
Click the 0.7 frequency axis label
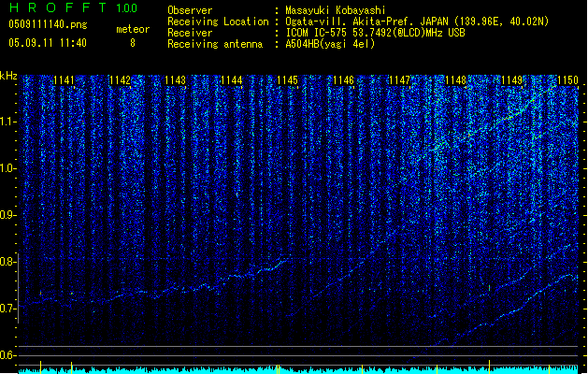[7, 309]
